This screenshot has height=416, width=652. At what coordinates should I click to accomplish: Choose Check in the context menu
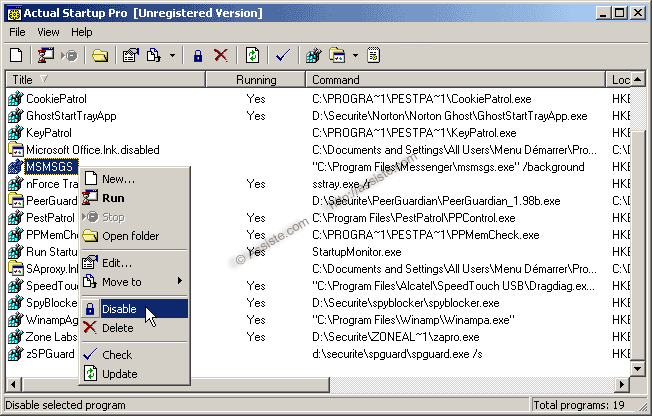134,355
